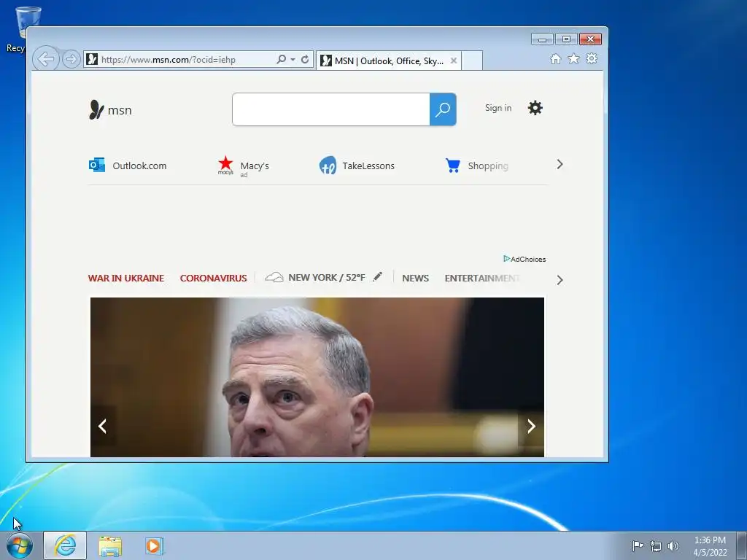Restore down the Internet Explorer window
The height and width of the screenshot is (560, 747).
coord(566,39)
